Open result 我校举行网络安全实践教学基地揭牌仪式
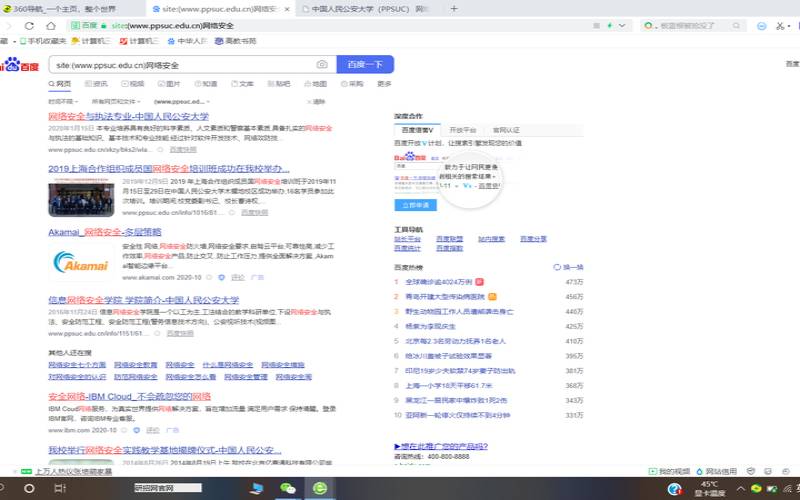 click(x=165, y=450)
